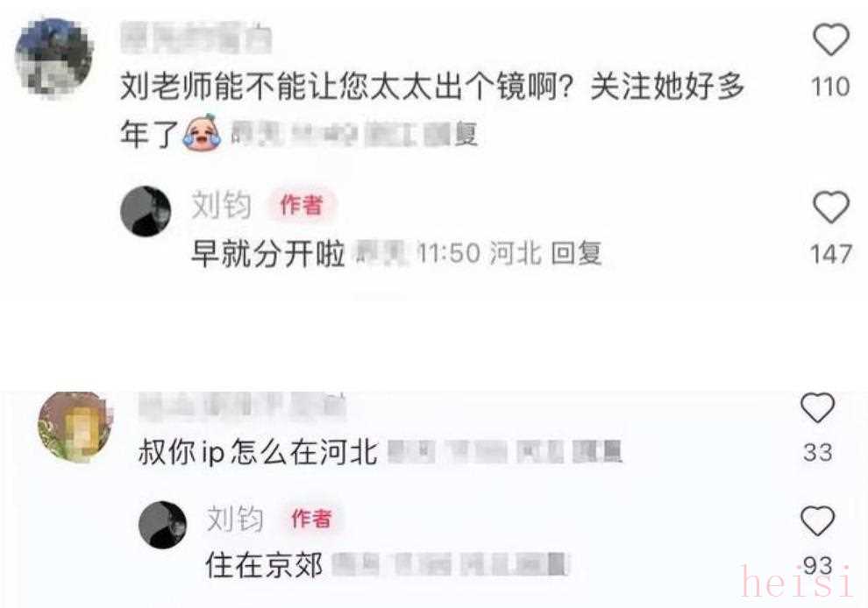The height and width of the screenshot is (608, 868).
Task: Open 刘钧's avatar beside 住在京郊 reply
Action: coord(162,525)
